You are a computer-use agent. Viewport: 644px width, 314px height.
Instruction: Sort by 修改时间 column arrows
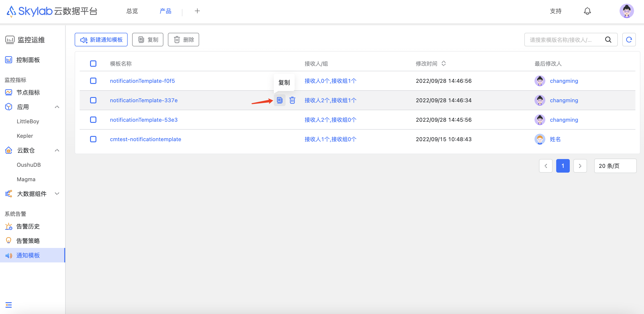[x=444, y=64]
